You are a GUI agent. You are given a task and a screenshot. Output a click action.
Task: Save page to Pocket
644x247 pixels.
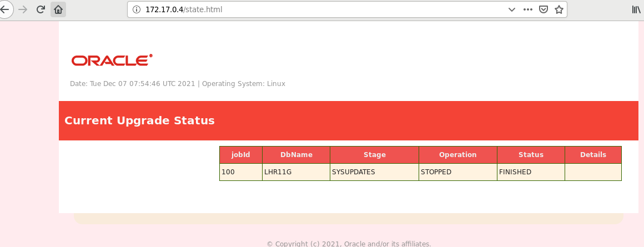pyautogui.click(x=544, y=9)
